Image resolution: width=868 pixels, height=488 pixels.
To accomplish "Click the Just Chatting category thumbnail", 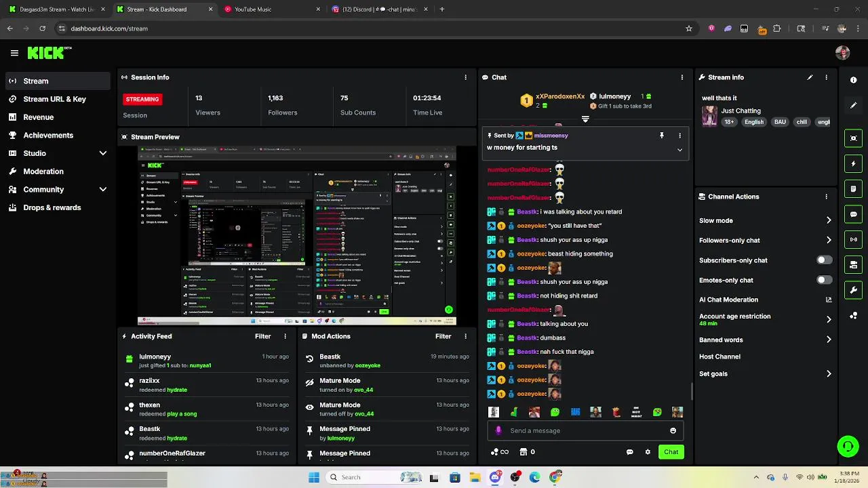I will pos(709,116).
